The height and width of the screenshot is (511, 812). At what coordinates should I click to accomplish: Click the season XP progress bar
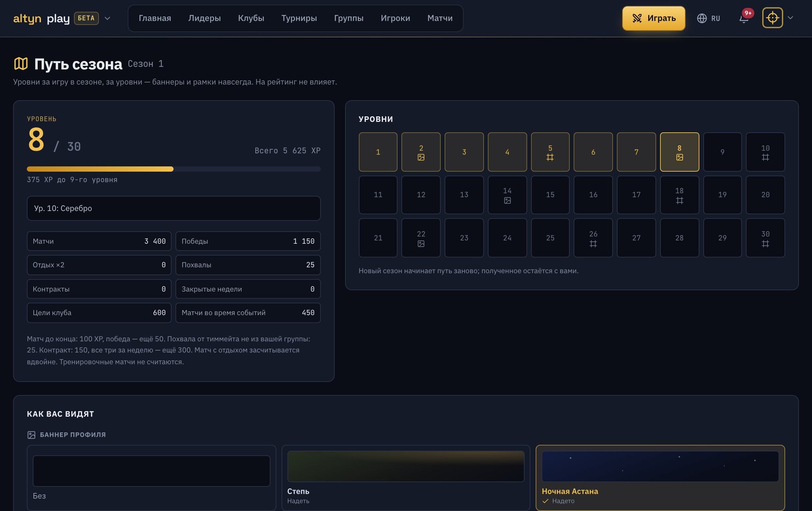(x=174, y=169)
